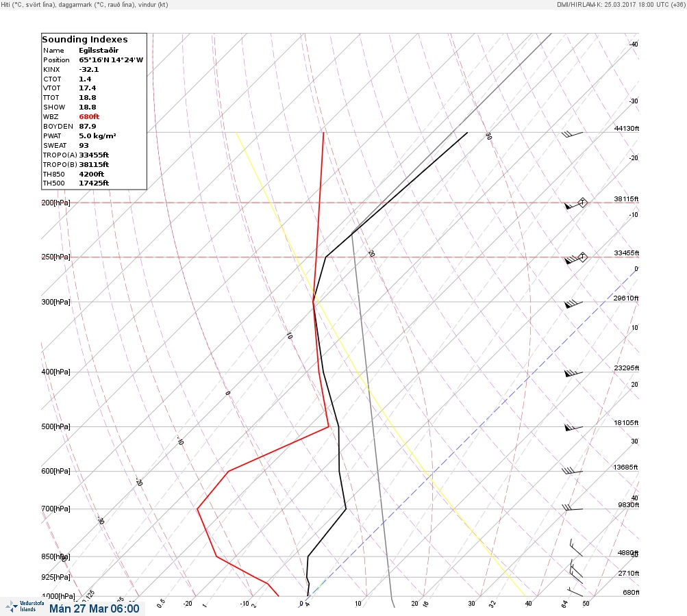Viewport: 687px width, 616px height.
Task: Click the tropopause diamond marker on the 200hPa line
Action: tap(582, 203)
